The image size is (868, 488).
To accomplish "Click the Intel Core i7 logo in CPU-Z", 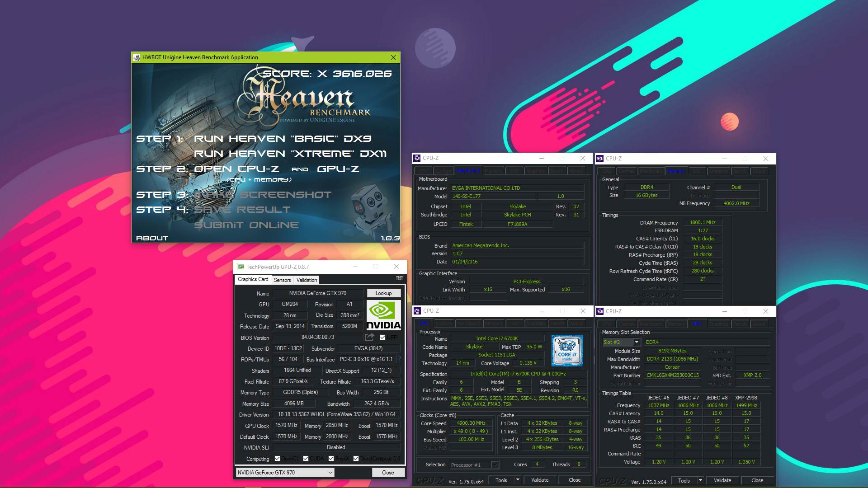I will pyautogui.click(x=567, y=350).
